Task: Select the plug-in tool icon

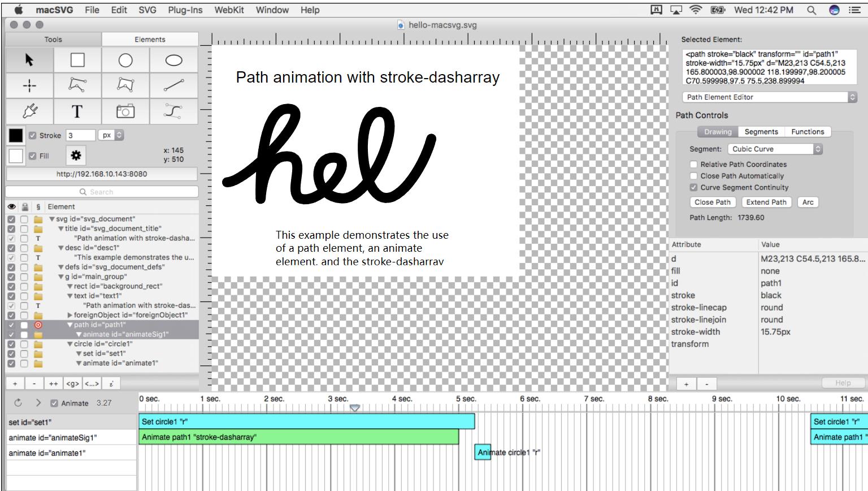Action: [x=28, y=111]
